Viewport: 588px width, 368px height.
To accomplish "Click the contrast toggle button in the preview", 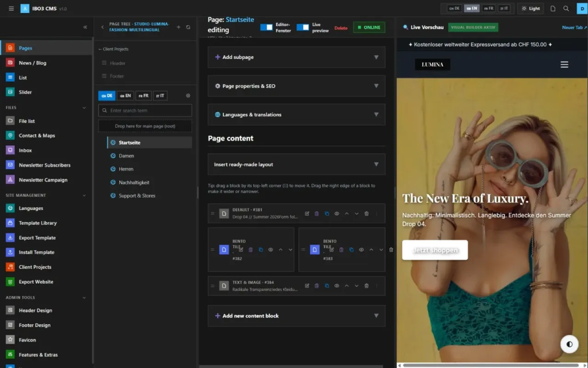I will click(570, 344).
